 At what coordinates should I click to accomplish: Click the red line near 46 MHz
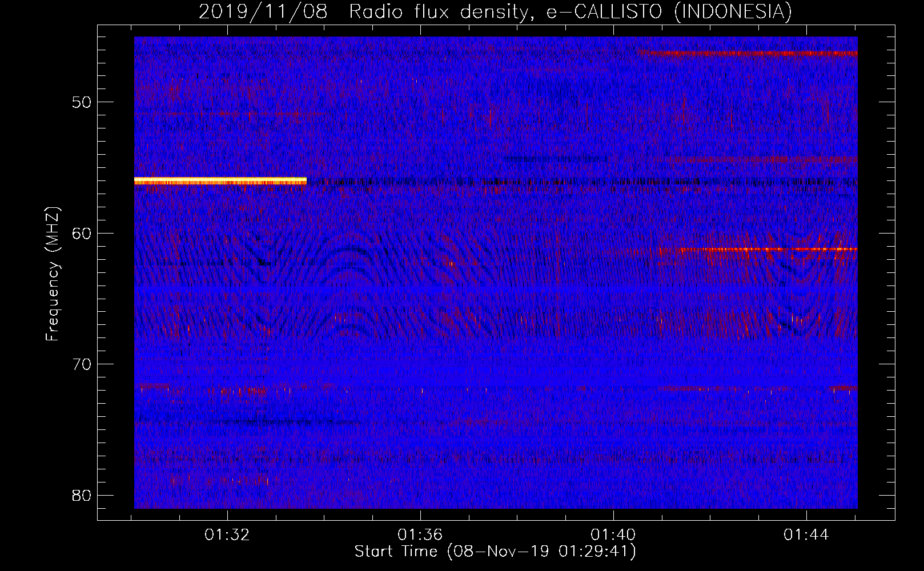pos(748,53)
